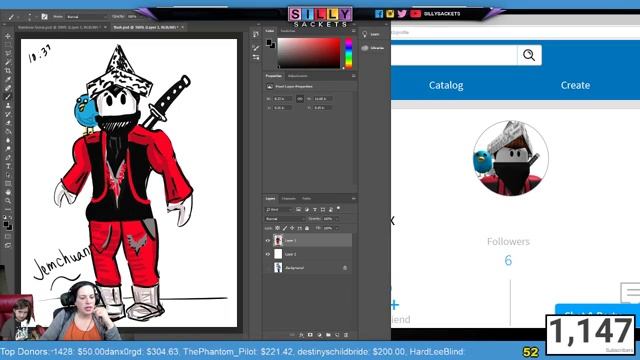Open the Facebook icon in stream header
The width and height of the screenshot is (640, 360).
(x=379, y=14)
